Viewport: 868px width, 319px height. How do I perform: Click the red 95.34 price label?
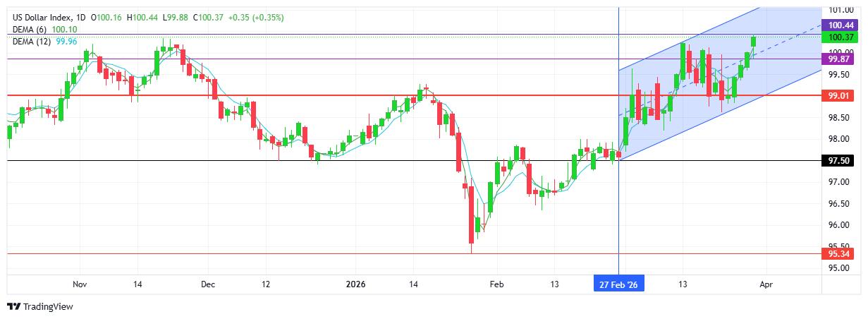coord(842,253)
